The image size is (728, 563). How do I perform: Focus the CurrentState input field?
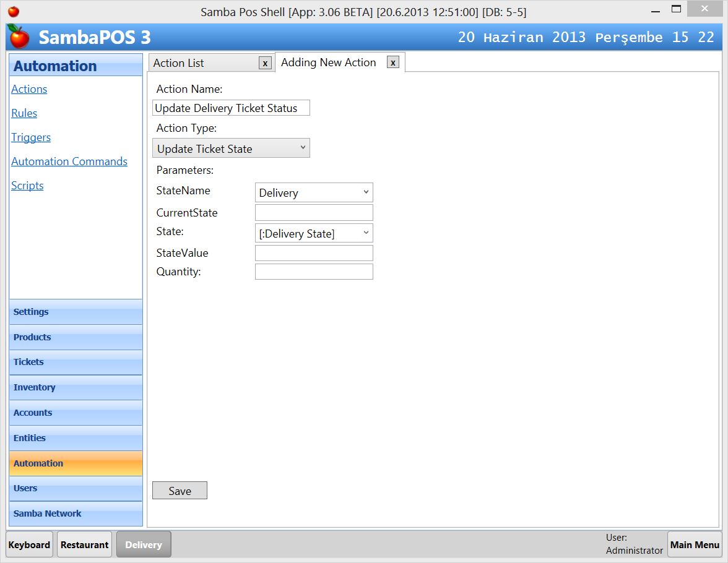[314, 213]
